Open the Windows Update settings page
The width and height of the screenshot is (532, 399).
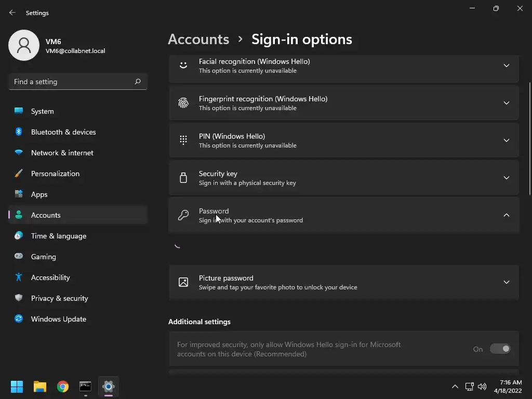(x=58, y=319)
